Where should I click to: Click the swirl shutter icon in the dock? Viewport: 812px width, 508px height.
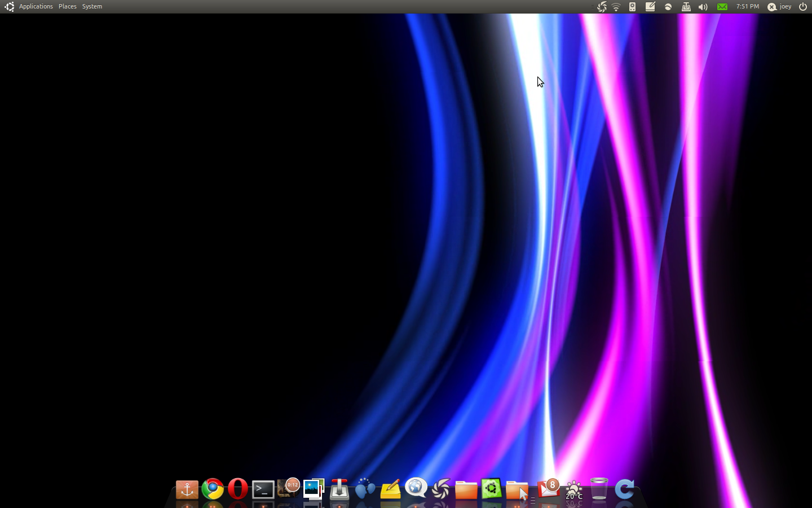coord(441,489)
